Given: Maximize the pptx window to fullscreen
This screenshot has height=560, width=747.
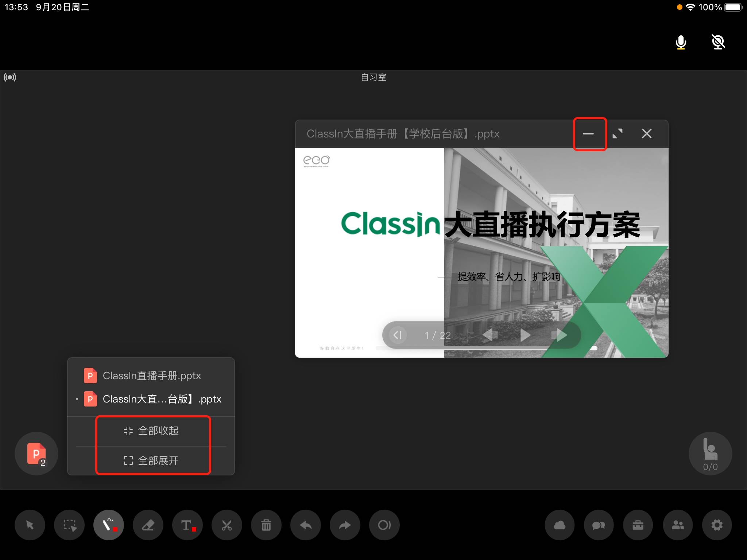Looking at the screenshot, I should pyautogui.click(x=618, y=134).
